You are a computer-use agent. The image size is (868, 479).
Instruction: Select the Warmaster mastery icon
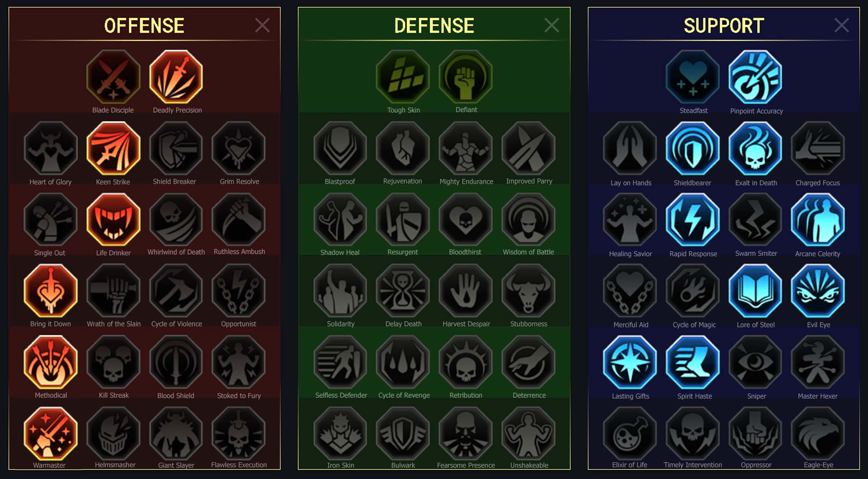point(51,434)
